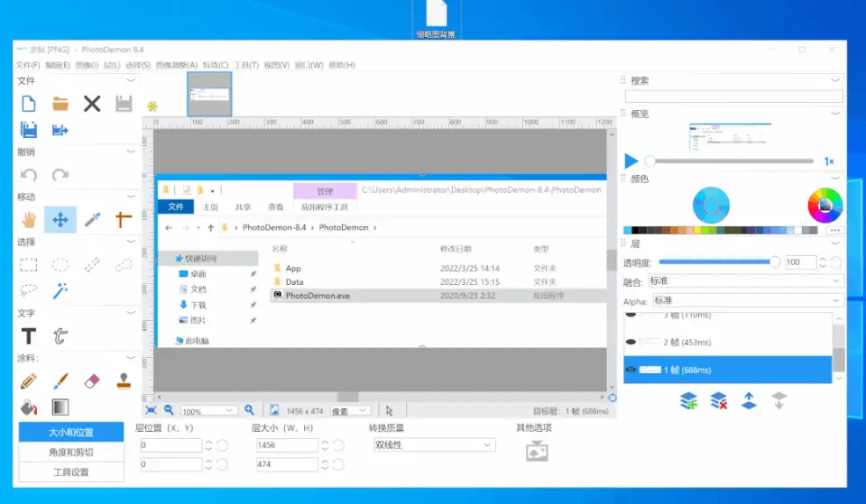This screenshot has height=504, width=866.
Task: Move the layer up with blue arrow
Action: 749,401
